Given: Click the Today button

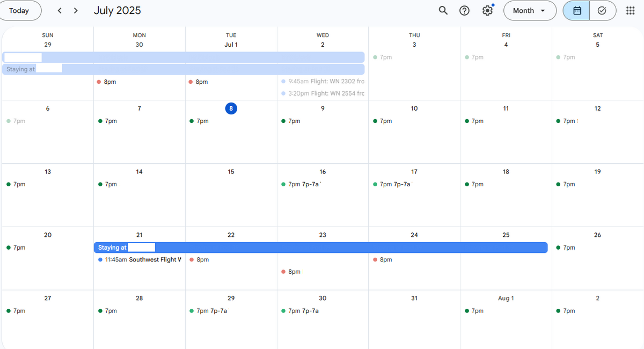Looking at the screenshot, I should click(20, 11).
